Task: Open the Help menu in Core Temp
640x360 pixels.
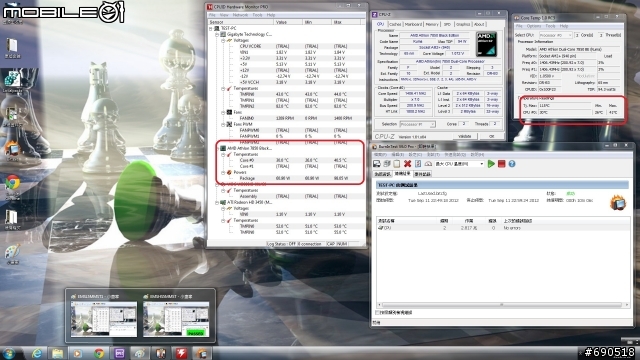Action: [564, 26]
